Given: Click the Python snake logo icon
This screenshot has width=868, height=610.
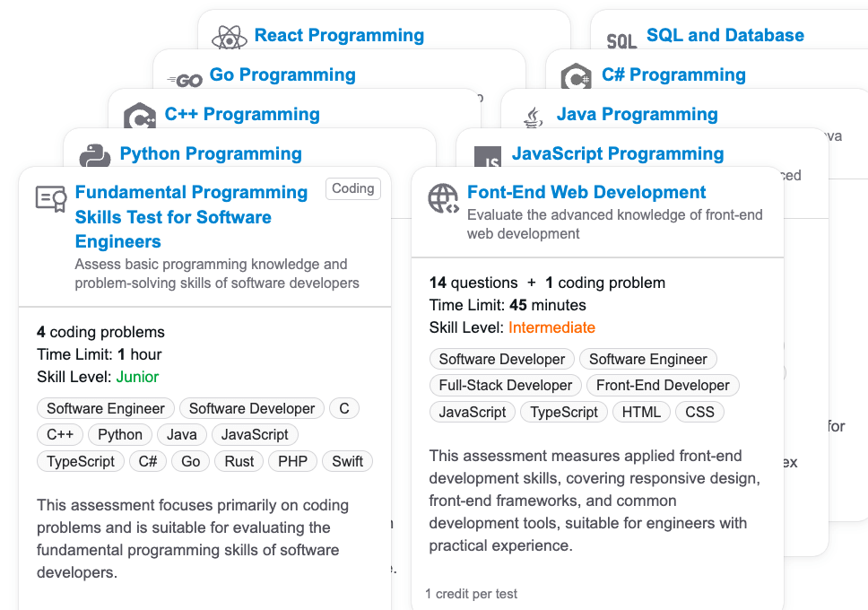Looking at the screenshot, I should click(x=95, y=156).
